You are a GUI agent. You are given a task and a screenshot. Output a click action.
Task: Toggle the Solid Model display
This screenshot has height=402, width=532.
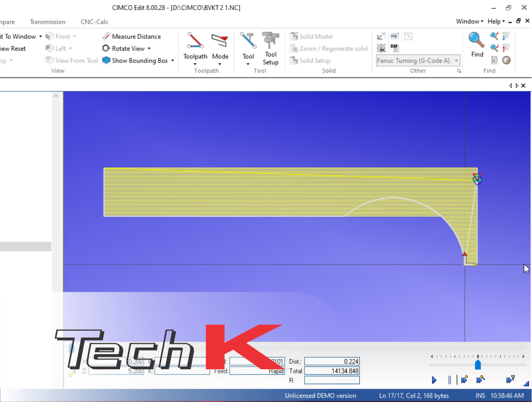click(x=312, y=36)
